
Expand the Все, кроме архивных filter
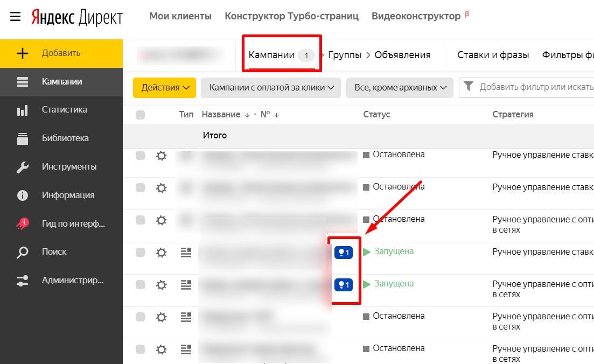(x=400, y=87)
